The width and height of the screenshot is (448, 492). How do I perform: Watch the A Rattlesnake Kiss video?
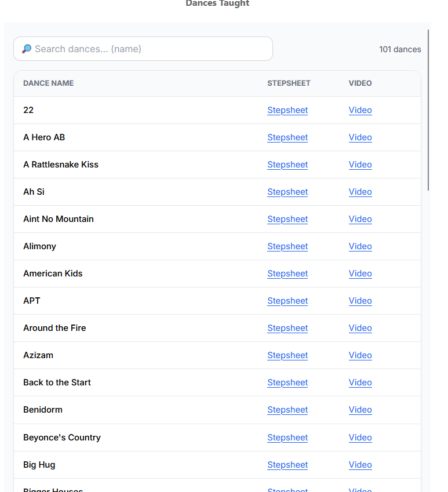pos(360,165)
